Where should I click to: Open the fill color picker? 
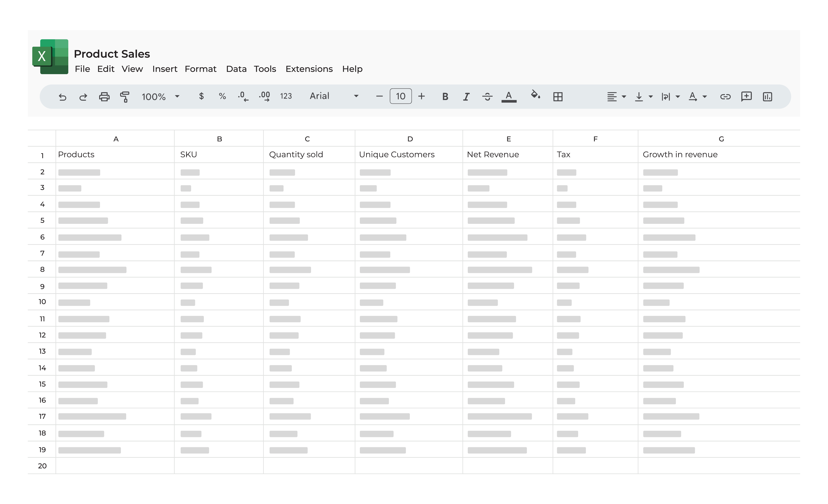pos(536,96)
